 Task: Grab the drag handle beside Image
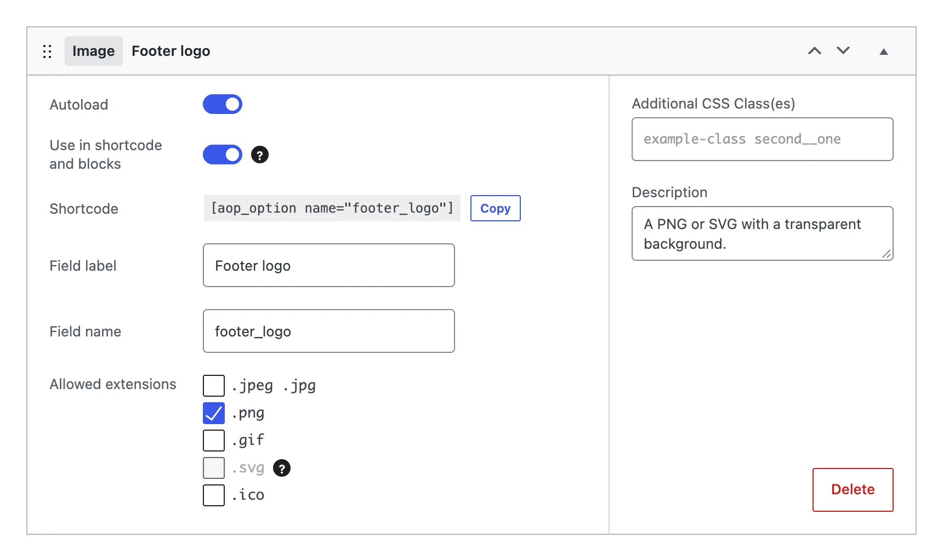click(x=47, y=52)
